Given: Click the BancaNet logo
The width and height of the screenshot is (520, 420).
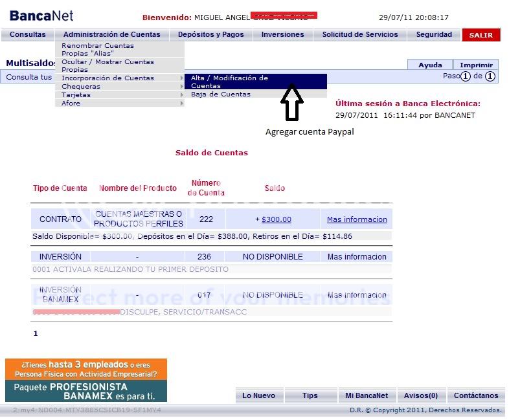Looking at the screenshot, I should tap(40, 14).
